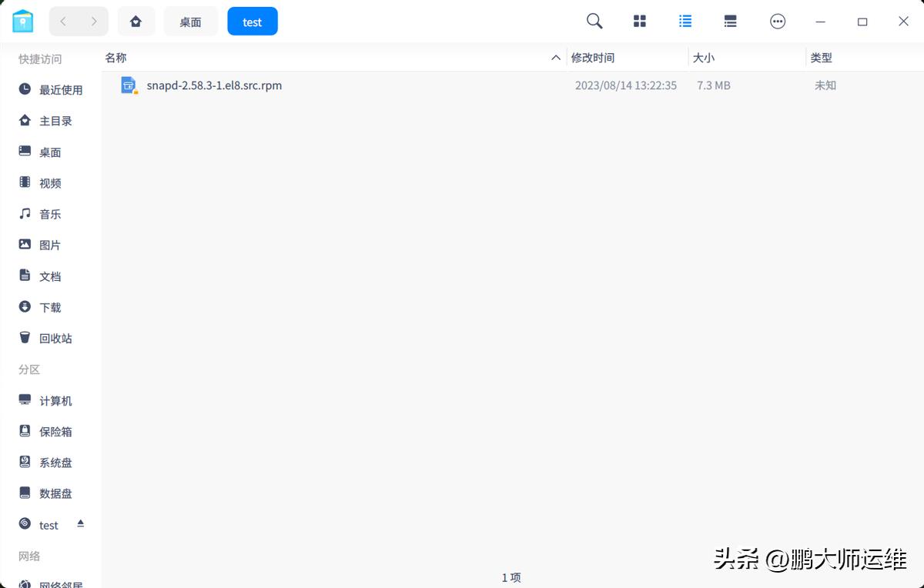Switch to grid icon view
Viewport: 924px width, 588px height.
(x=639, y=21)
